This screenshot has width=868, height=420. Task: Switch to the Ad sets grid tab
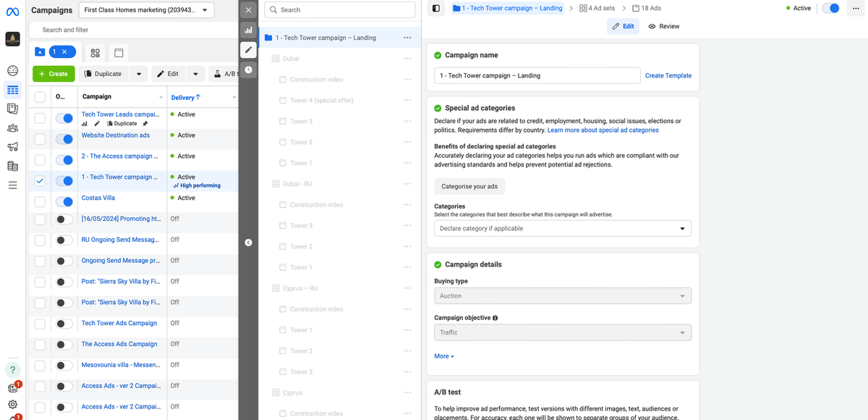pyautogui.click(x=95, y=53)
